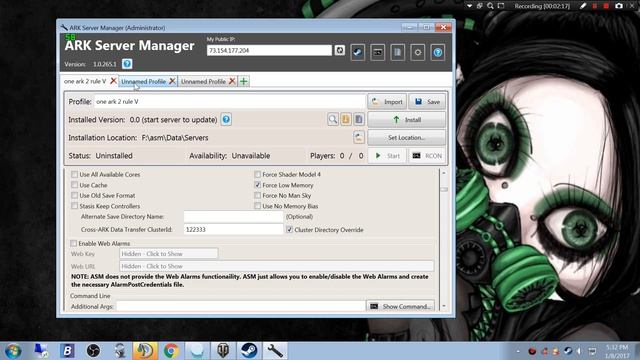
Task: Enable Web Alarms checkbox
Action: coord(73,243)
